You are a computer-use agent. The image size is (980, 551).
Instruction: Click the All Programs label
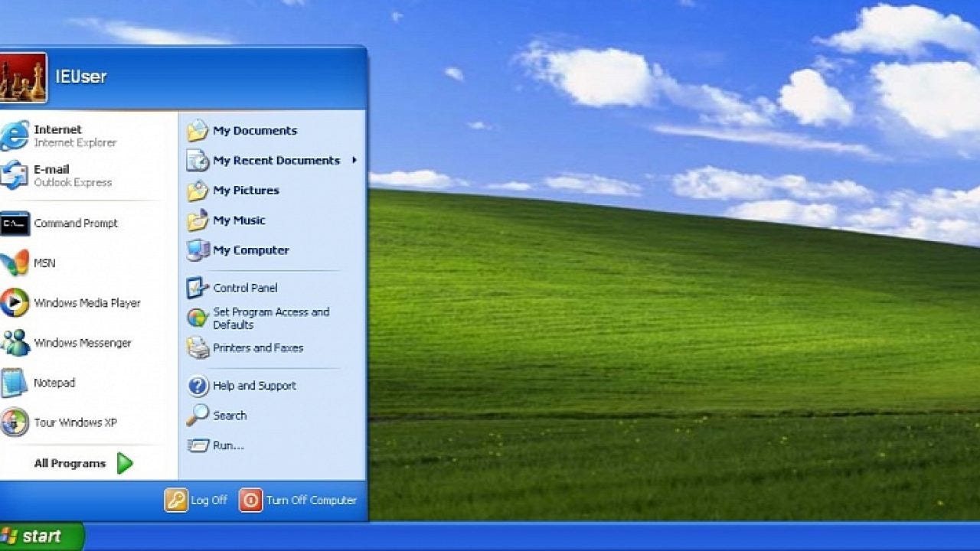(70, 463)
